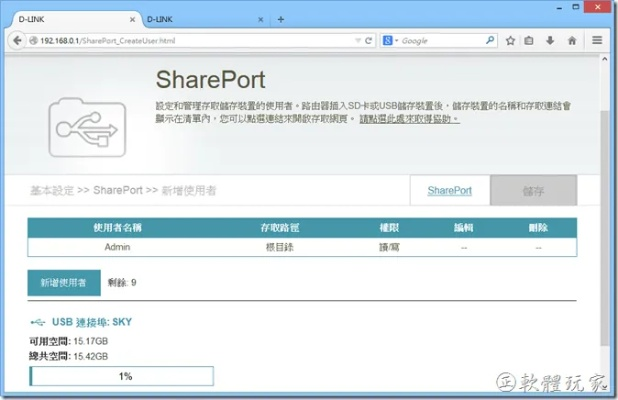Image resolution: width=618 pixels, height=400 pixels.
Task: Click the 使用者名稱 column header
Action: point(117,227)
